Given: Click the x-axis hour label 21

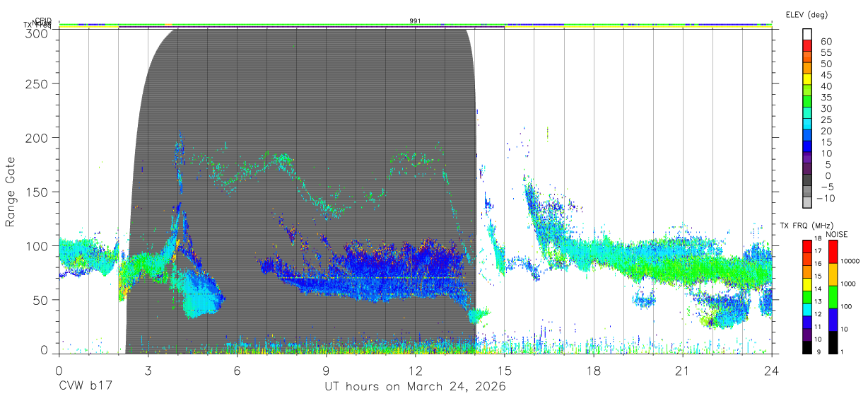Looking at the screenshot, I should (x=683, y=370).
